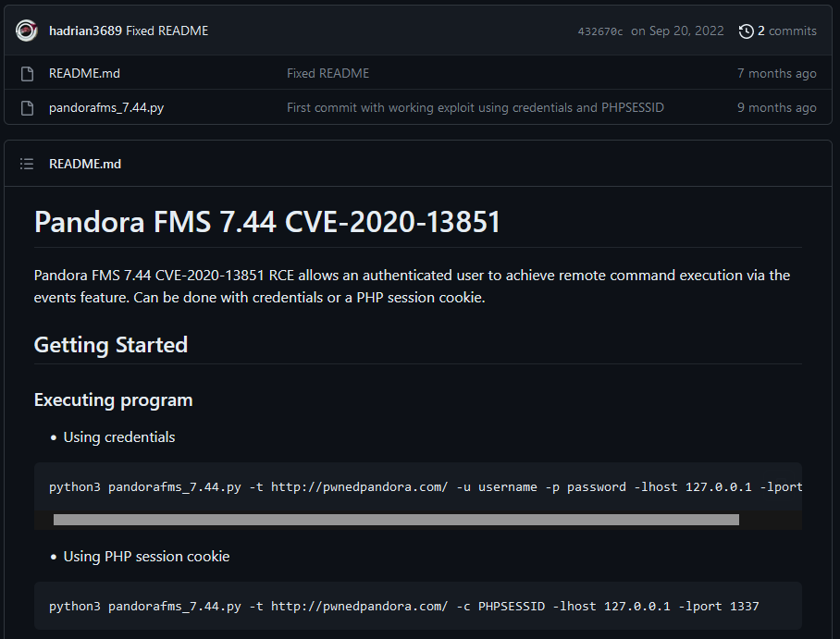Open the pandorafms_7.44.py file

[x=106, y=107]
